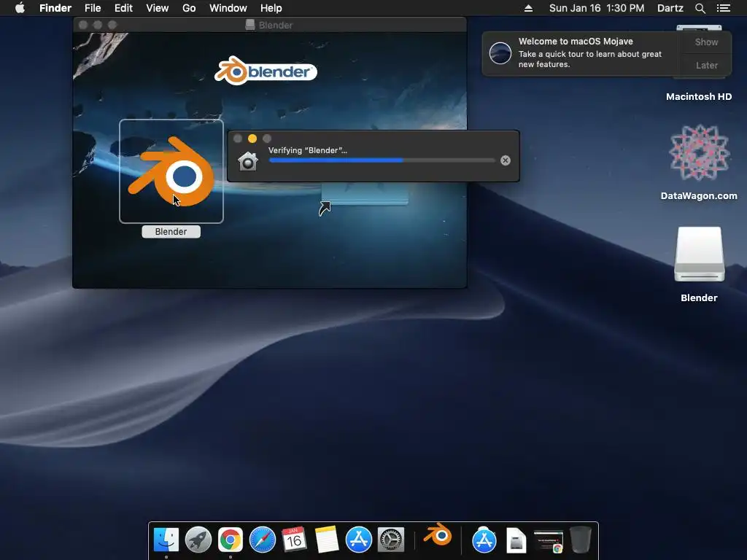The height and width of the screenshot is (560, 747).
Task: Open the Notes app in the Dock
Action: (x=326, y=540)
